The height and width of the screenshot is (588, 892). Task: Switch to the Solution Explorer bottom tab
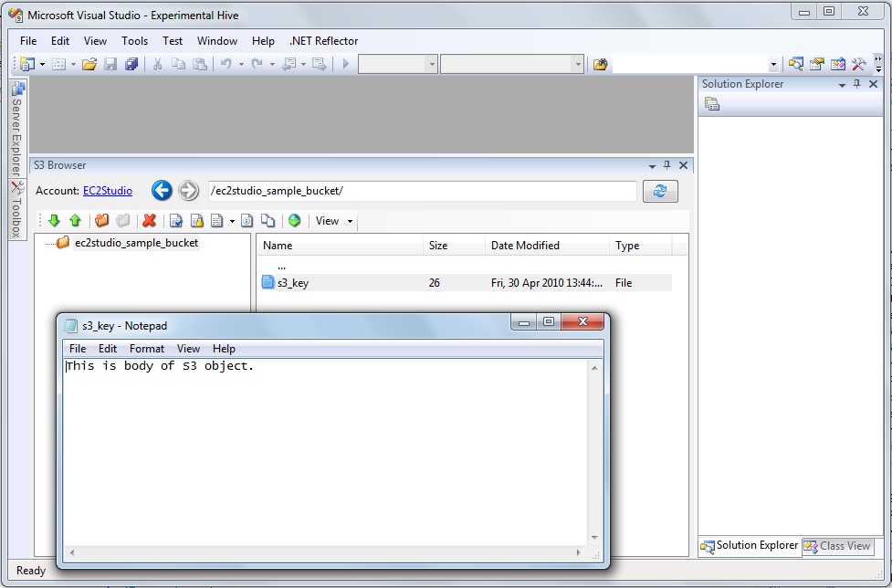tap(750, 546)
